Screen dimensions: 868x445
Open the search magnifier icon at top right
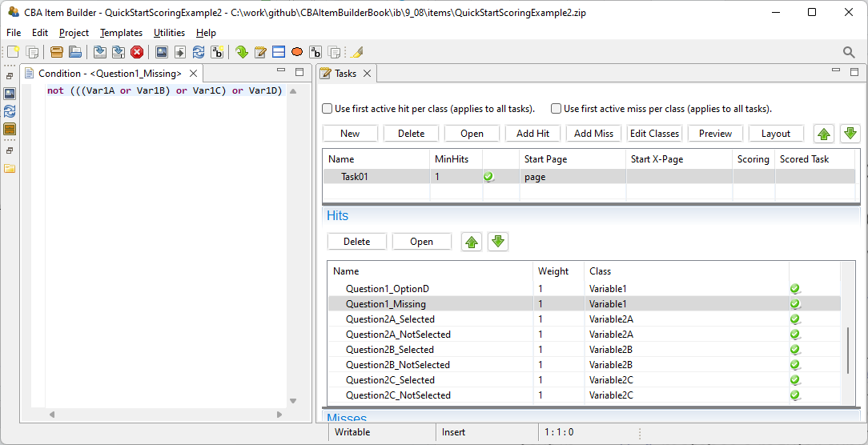pos(849,52)
